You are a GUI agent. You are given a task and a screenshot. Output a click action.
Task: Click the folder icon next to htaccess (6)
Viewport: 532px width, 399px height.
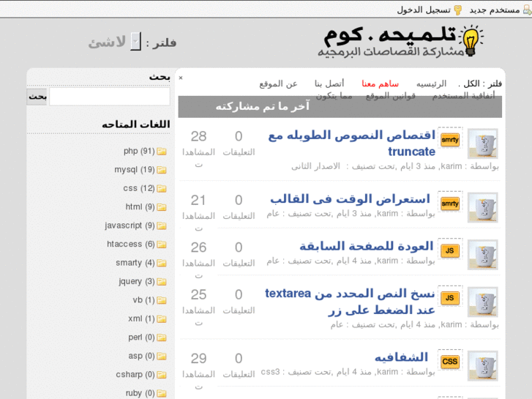pos(162,245)
